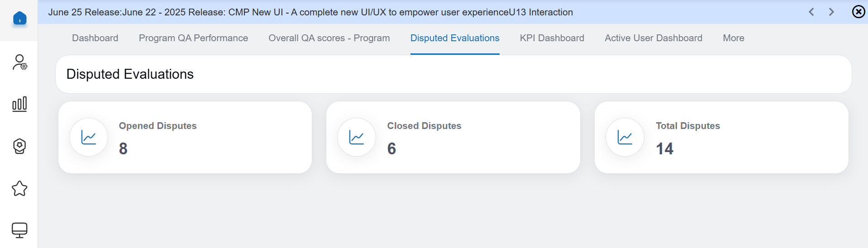Click the star favorites sidebar icon
868x248 pixels.
19,188
